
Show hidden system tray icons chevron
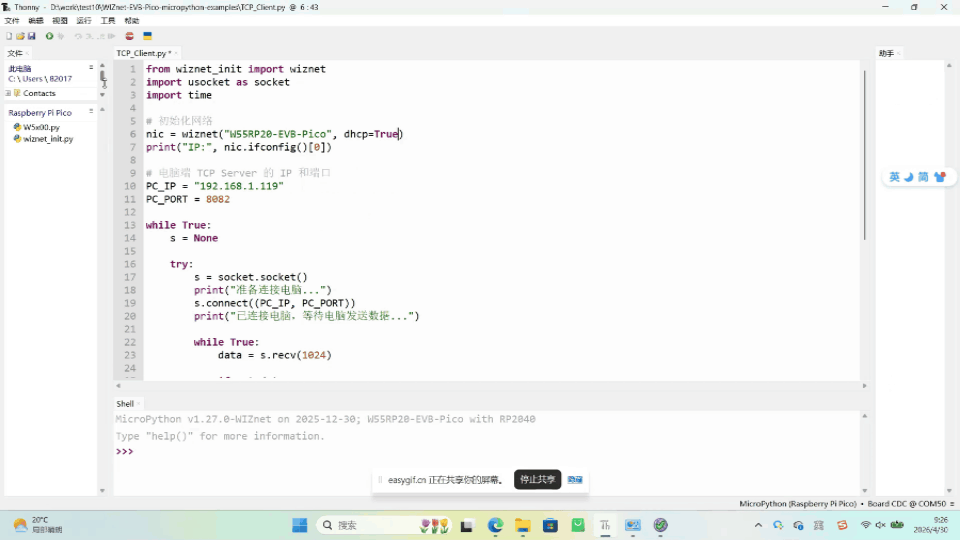coord(758,525)
